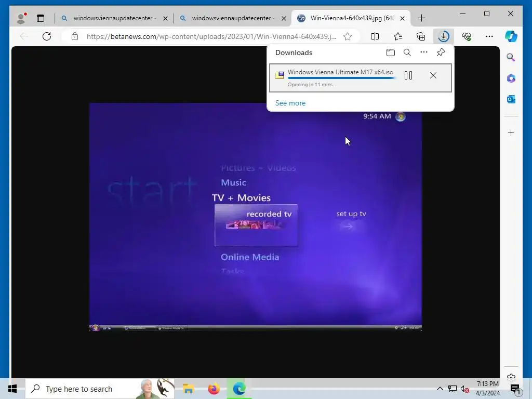
Task: Refresh the current page
Action: [47, 36]
